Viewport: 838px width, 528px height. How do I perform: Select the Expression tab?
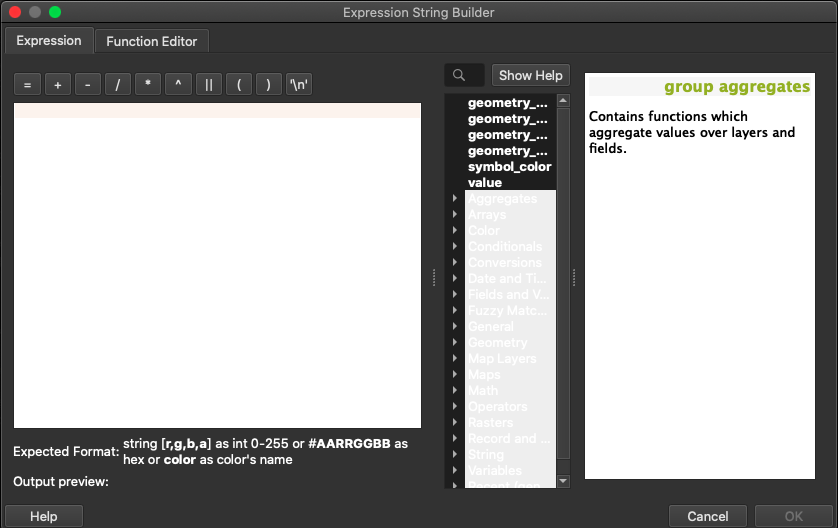pos(49,41)
